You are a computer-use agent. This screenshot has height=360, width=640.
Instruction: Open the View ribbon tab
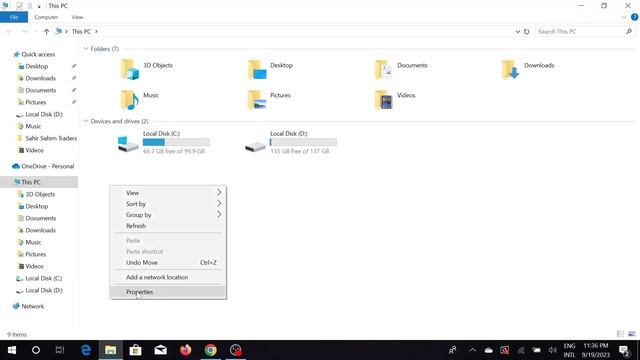pos(77,17)
